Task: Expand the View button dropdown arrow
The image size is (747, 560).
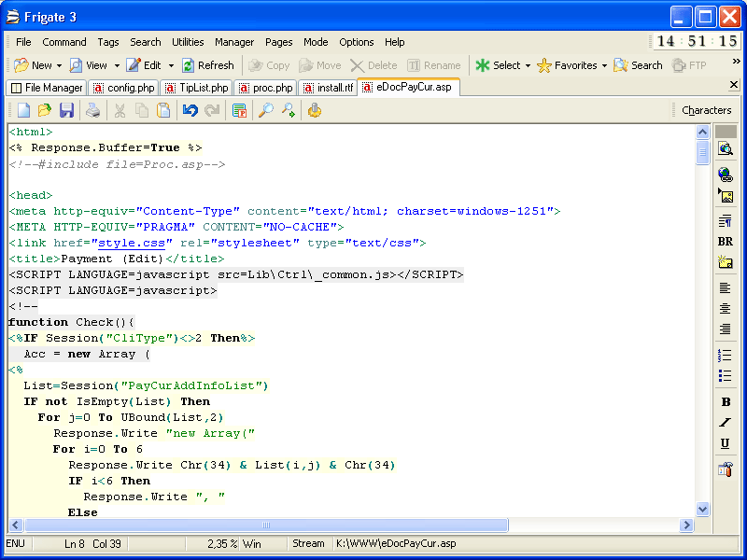Action: pos(117,65)
